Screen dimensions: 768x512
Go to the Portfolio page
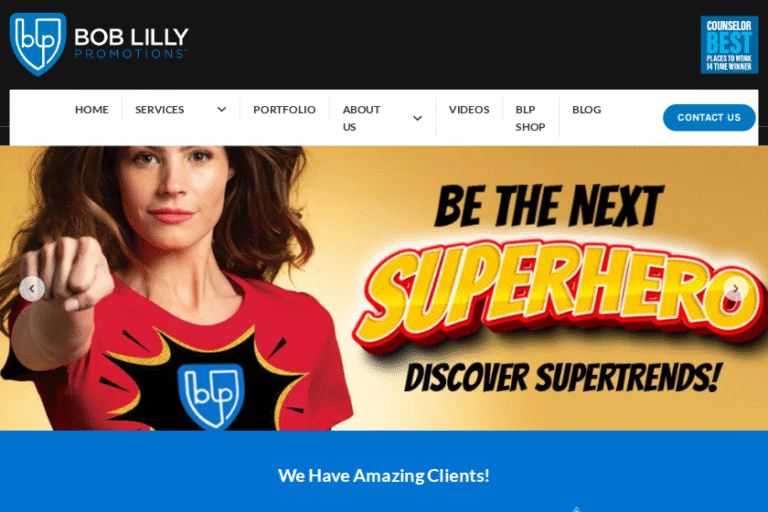pyautogui.click(x=285, y=109)
